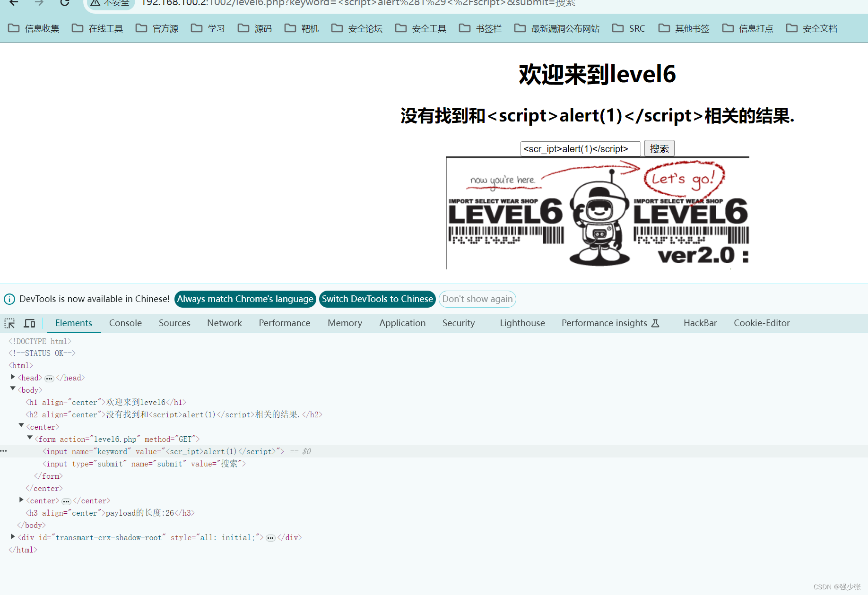Select the <!DOCTYPE html> line

(40, 341)
